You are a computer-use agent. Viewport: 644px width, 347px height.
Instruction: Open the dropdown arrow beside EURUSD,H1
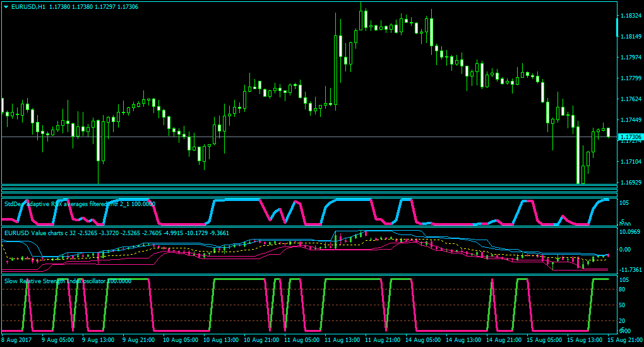pos(6,7)
